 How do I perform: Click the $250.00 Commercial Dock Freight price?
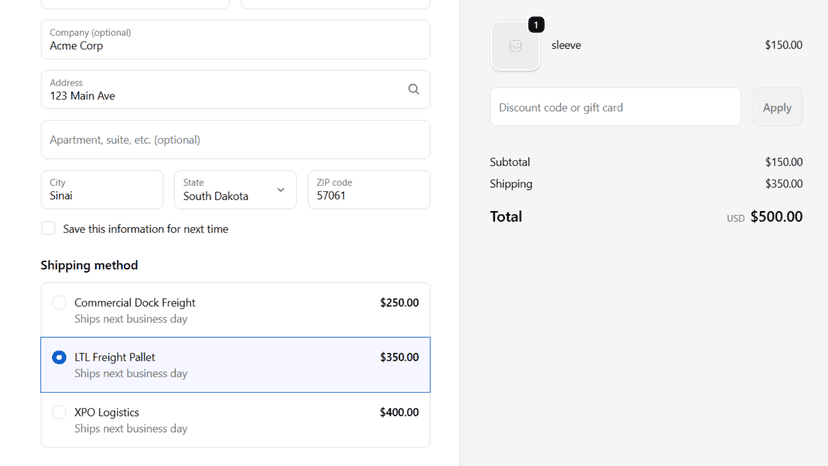399,303
